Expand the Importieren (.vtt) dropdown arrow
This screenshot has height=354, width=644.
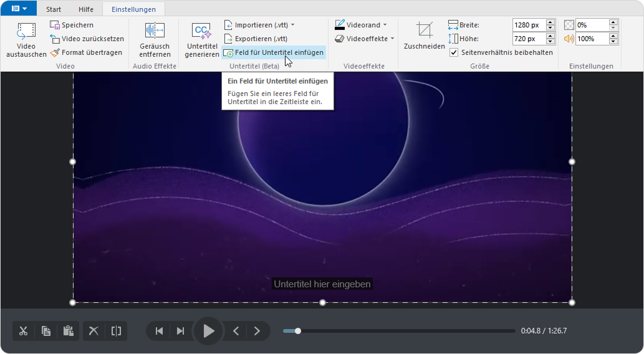coord(293,25)
